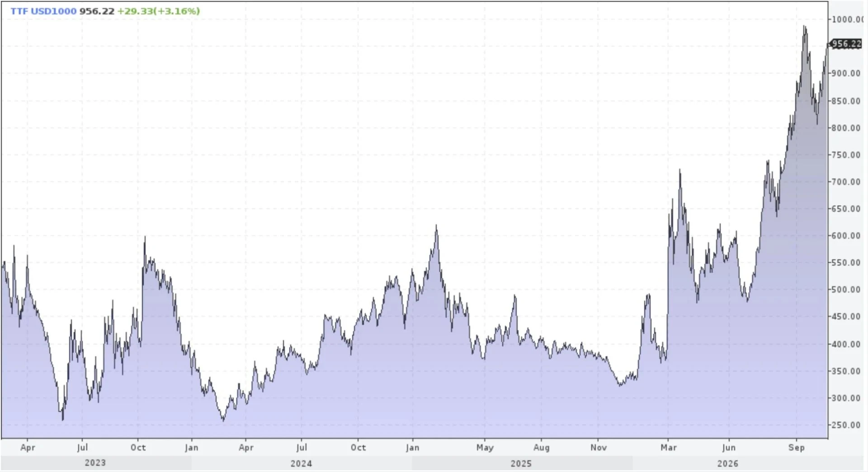Viewport: 868px width, 472px height.
Task: Select the 800.00 price axis label
Action: (846, 128)
